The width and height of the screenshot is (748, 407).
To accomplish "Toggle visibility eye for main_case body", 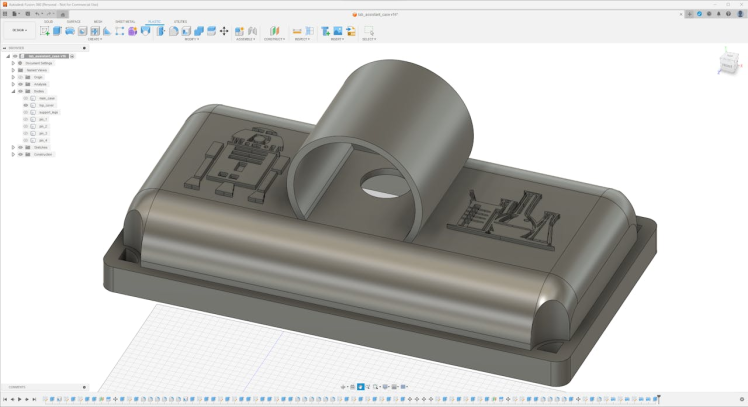I will coord(24,98).
